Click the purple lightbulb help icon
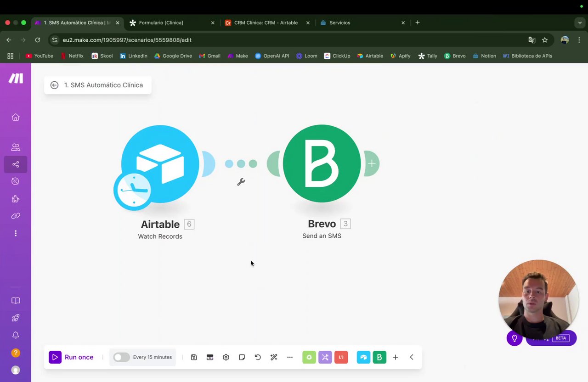588x382 pixels. 514,338
